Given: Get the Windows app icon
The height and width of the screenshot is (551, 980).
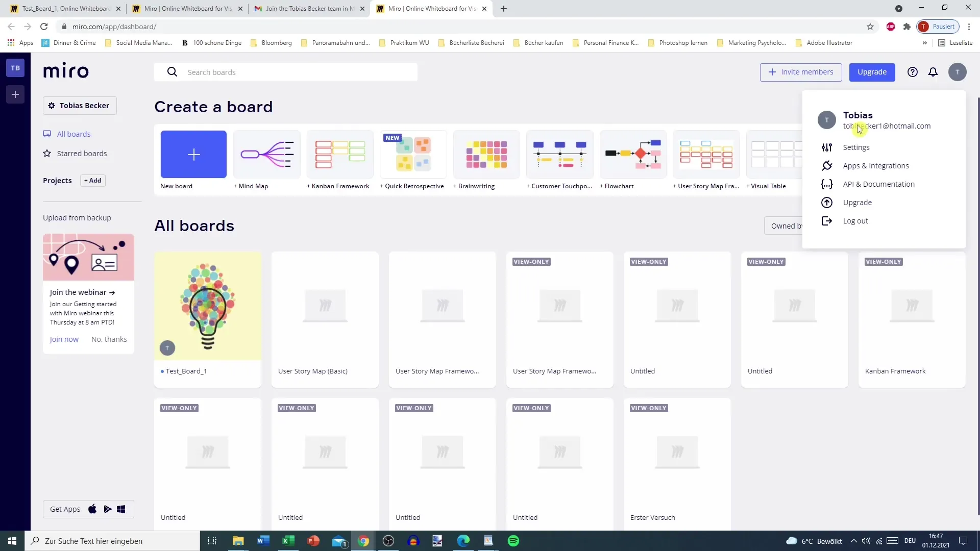Looking at the screenshot, I should 121,509.
